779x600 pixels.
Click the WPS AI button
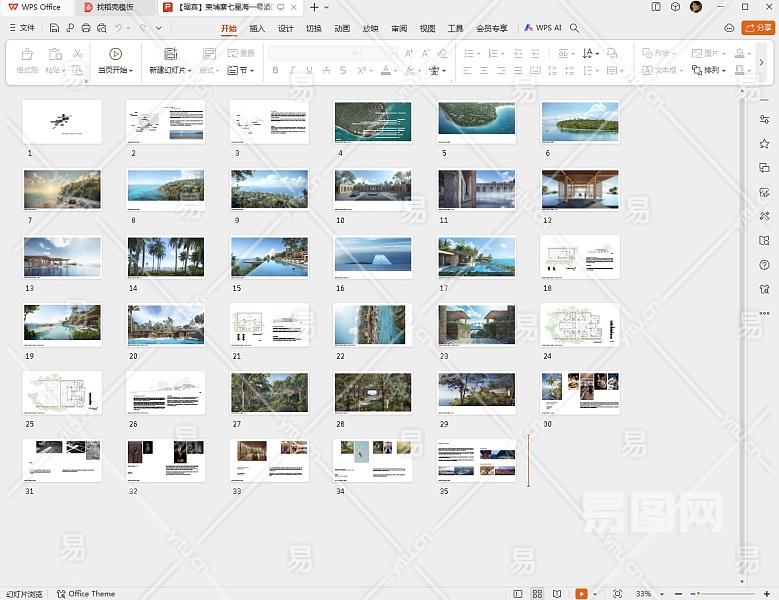point(543,28)
